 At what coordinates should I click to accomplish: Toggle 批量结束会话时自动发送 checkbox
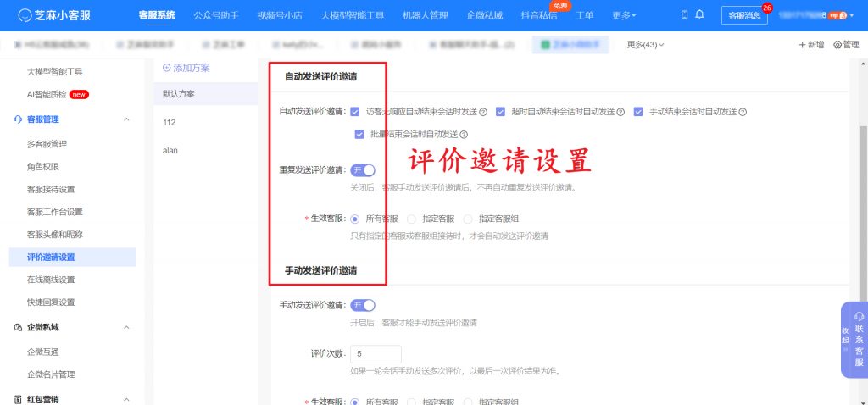click(359, 134)
